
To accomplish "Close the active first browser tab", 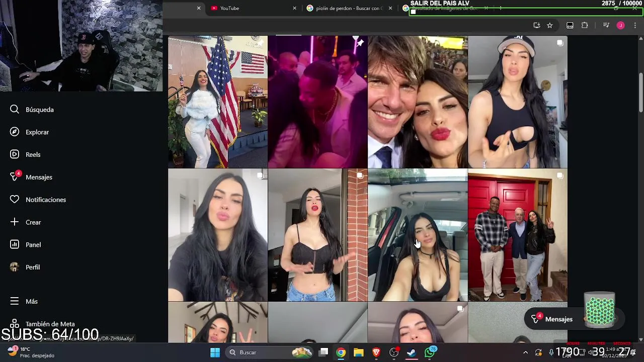I will click(199, 8).
